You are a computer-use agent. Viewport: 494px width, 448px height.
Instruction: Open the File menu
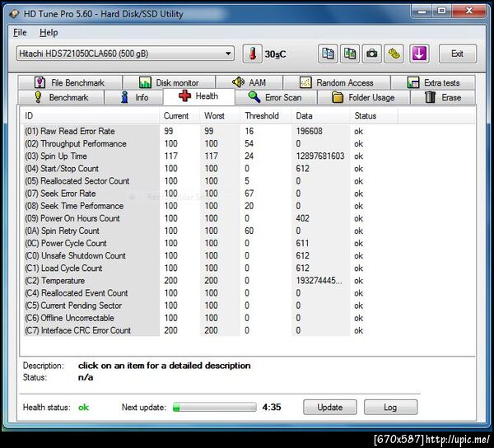click(x=20, y=32)
